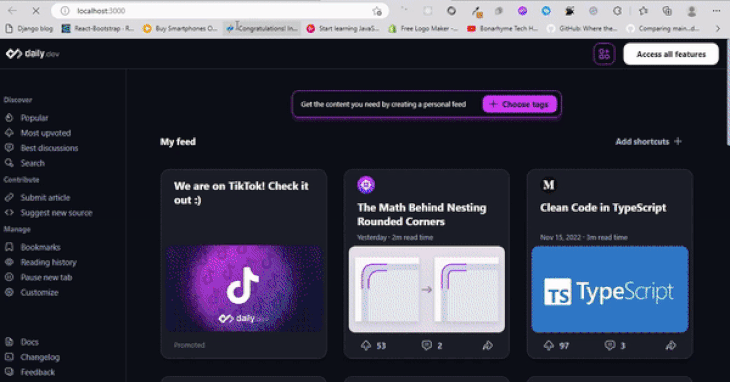This screenshot has height=382, width=730.
Task: Click the Choose tags button
Action: [x=520, y=104]
